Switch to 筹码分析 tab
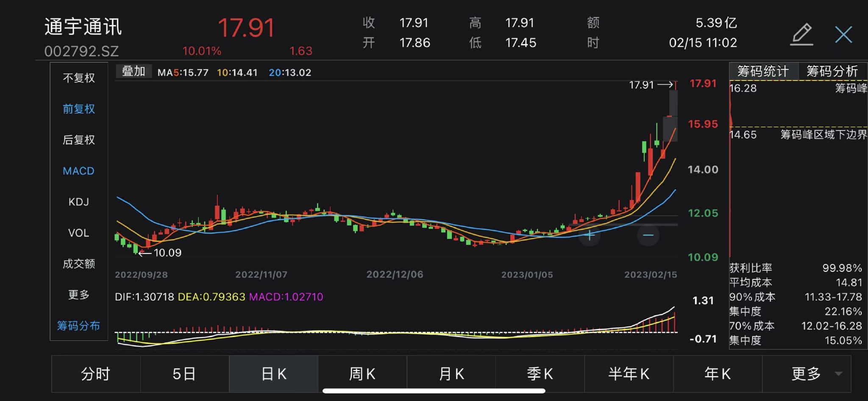Viewport: 868px width, 401px height. [x=833, y=71]
